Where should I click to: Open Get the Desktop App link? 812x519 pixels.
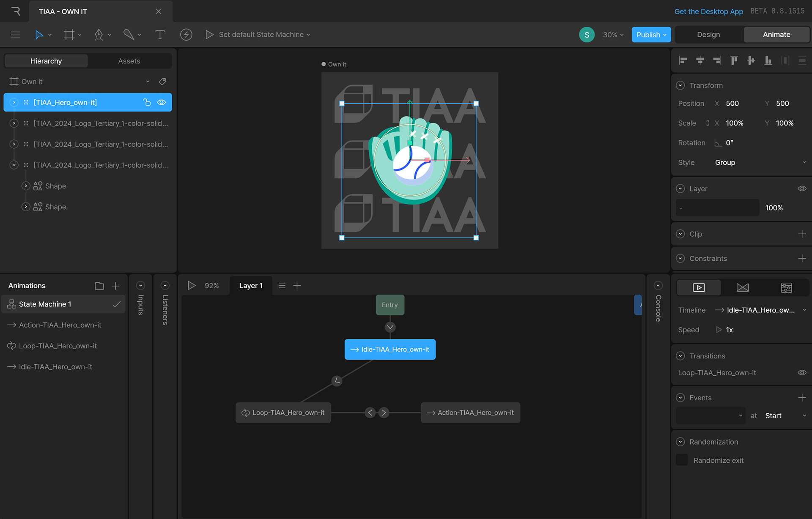[x=708, y=11]
